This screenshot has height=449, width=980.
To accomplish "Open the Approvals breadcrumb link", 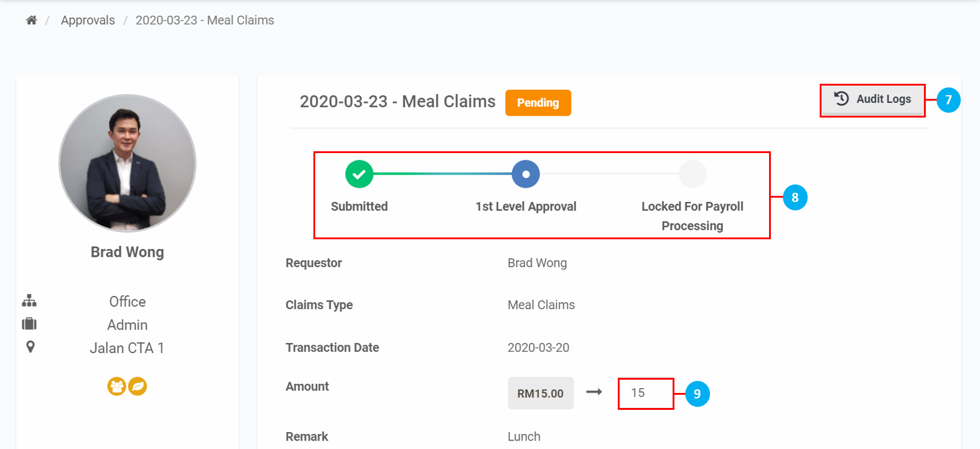I will pyautogui.click(x=88, y=20).
